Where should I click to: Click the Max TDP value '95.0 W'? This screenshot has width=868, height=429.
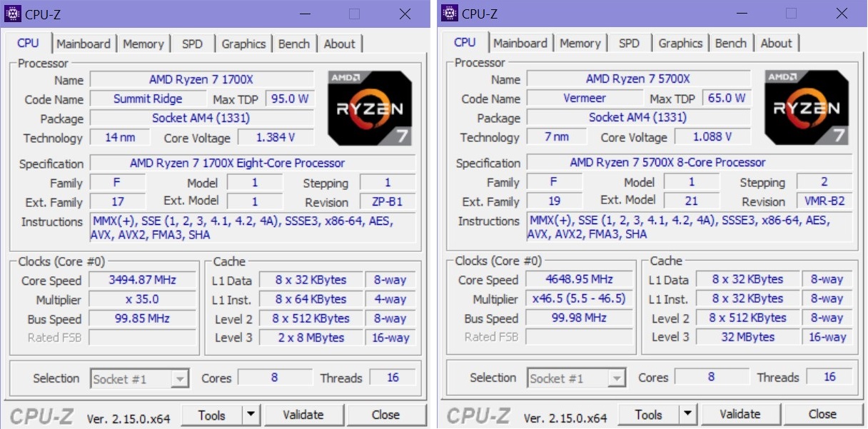290,99
